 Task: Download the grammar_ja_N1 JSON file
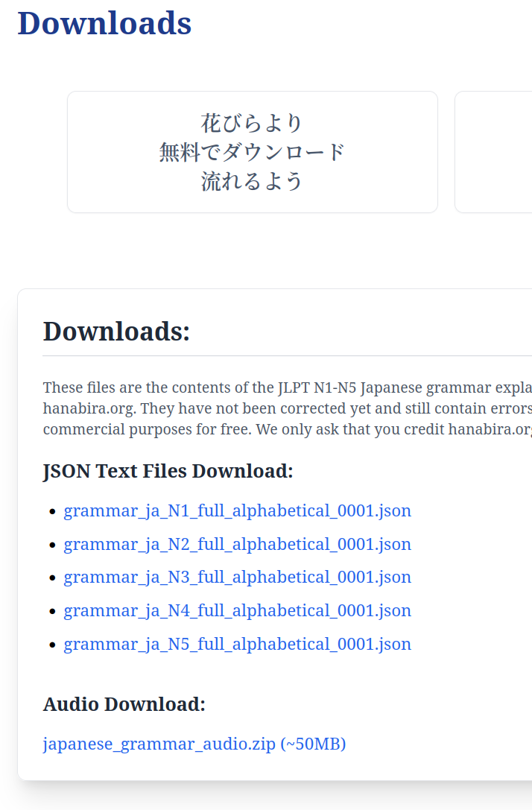tap(237, 511)
